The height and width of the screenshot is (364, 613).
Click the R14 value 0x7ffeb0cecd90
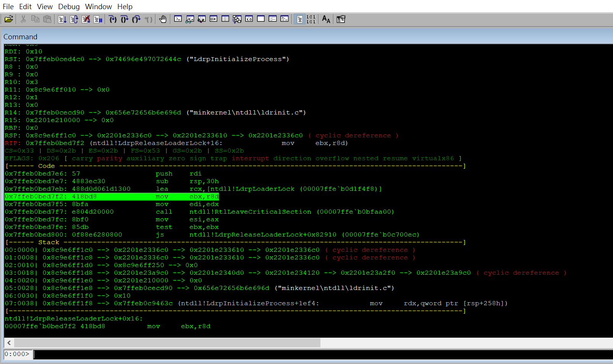pyautogui.click(x=55, y=113)
